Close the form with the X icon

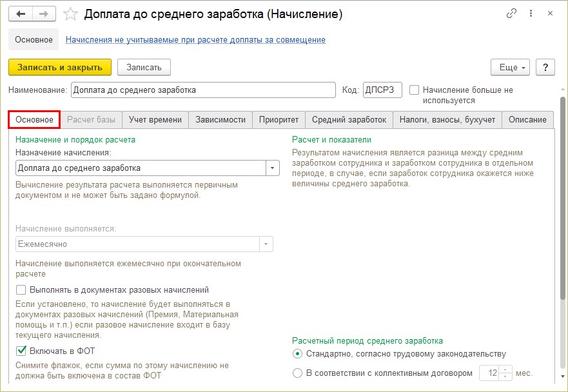(550, 14)
